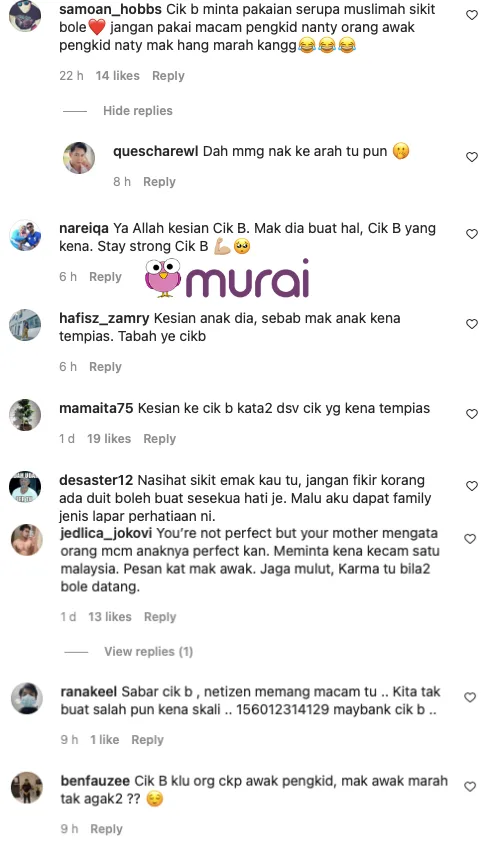The width and height of the screenshot is (488, 856).
Task: Like desaster12's comment heart icon
Action: 472,485
